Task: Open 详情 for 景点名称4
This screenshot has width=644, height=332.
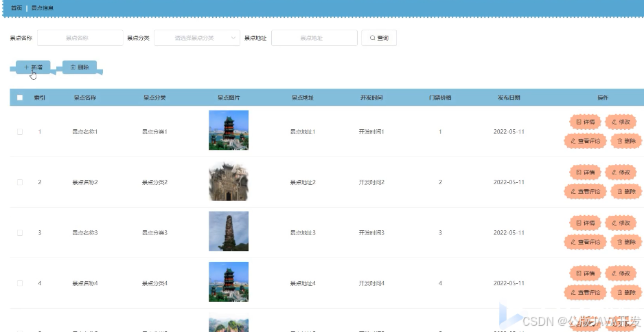Action: pos(585,273)
